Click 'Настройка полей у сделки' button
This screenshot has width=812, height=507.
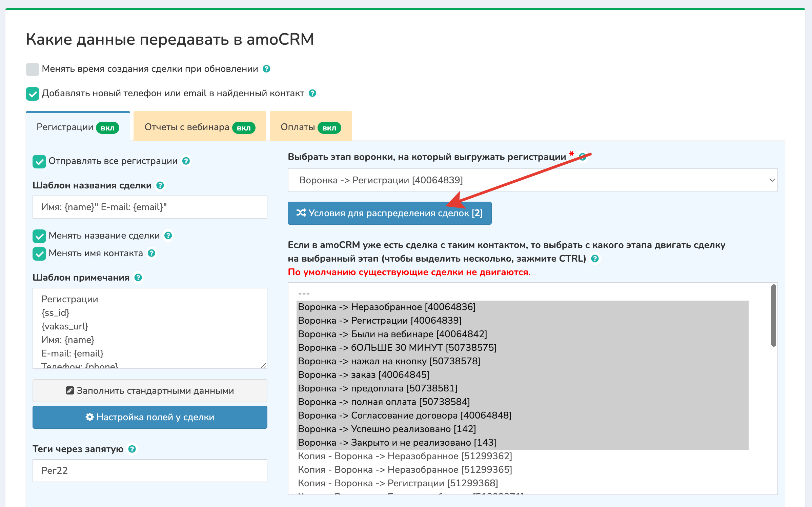coord(150,417)
